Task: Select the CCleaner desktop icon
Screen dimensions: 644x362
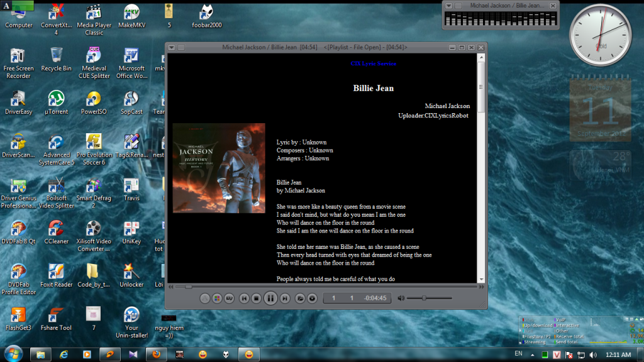Action: (56, 233)
